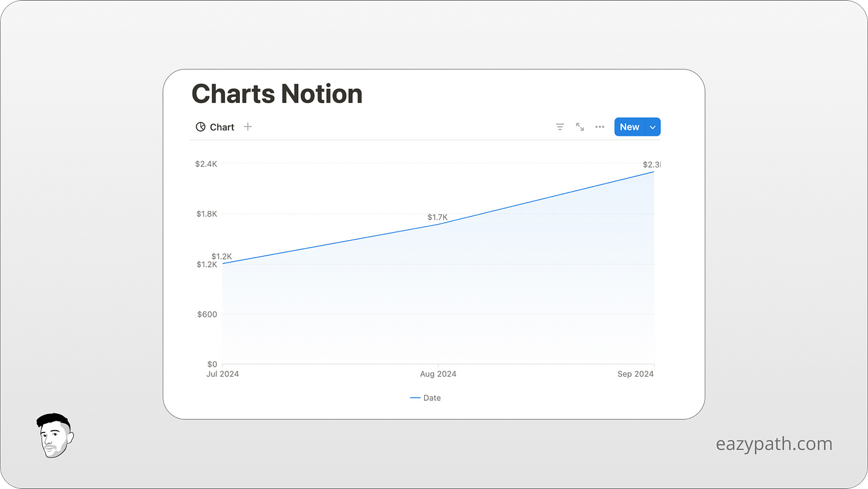Open the dropdown arrow next to New
This screenshot has width=868, height=489.
(652, 127)
